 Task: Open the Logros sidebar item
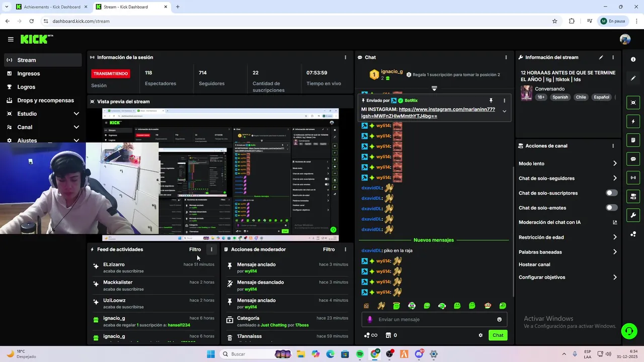[43, 87]
